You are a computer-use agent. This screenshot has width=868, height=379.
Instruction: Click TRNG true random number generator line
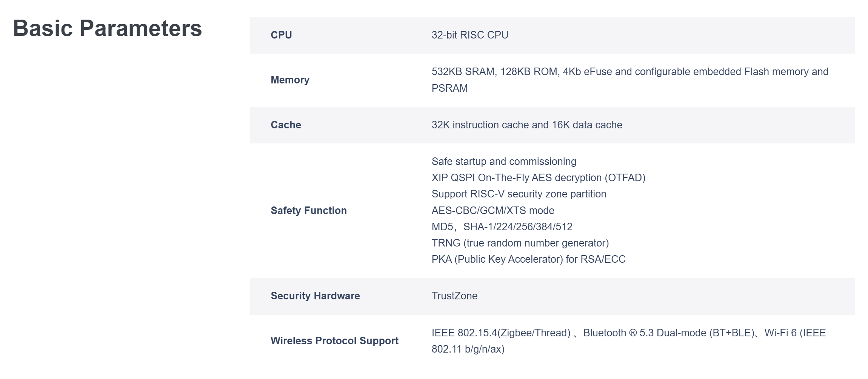pos(520,243)
